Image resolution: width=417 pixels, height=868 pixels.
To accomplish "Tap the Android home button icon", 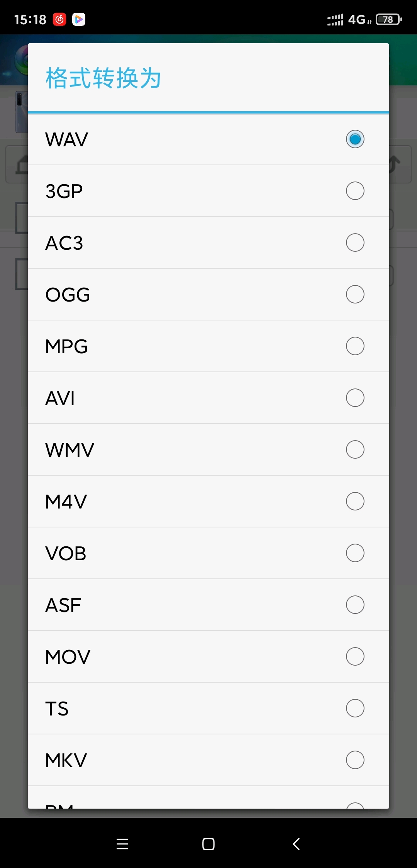I will pyautogui.click(x=208, y=844).
